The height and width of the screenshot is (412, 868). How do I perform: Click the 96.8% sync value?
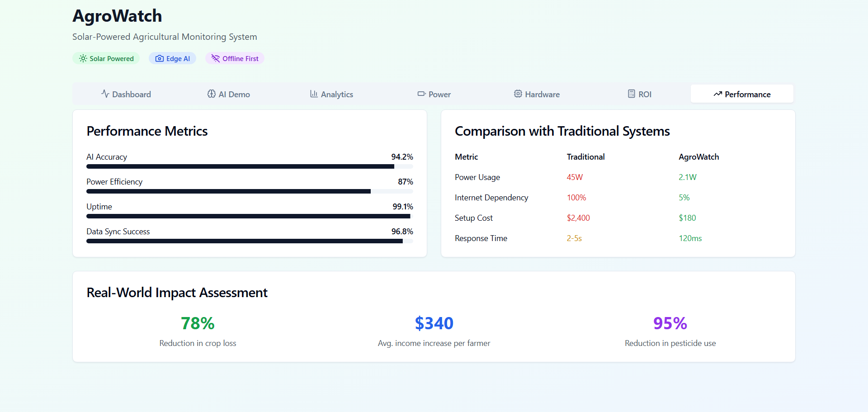pos(402,232)
